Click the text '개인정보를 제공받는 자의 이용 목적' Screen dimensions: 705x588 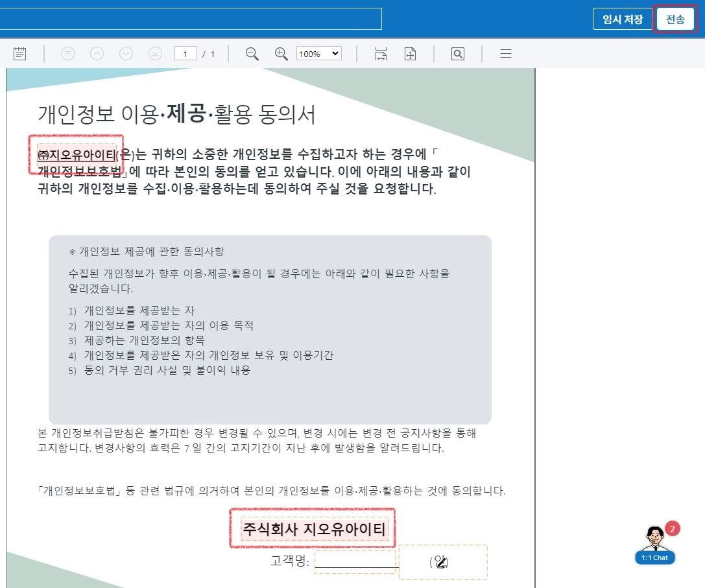169,325
